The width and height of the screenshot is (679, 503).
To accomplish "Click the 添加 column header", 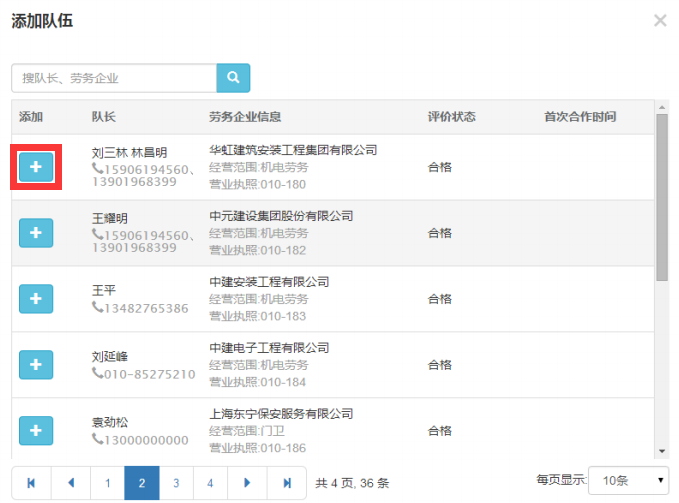I will click(x=31, y=116).
